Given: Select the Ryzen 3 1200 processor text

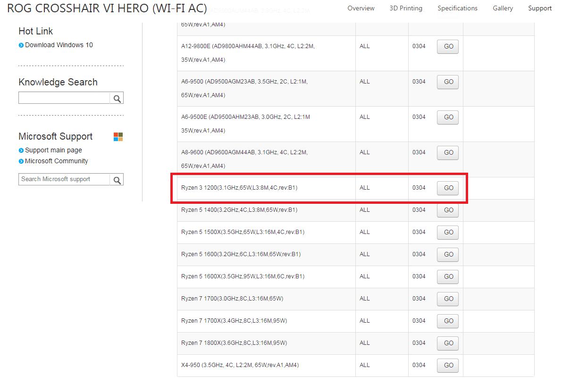Looking at the screenshot, I should click(x=239, y=188).
